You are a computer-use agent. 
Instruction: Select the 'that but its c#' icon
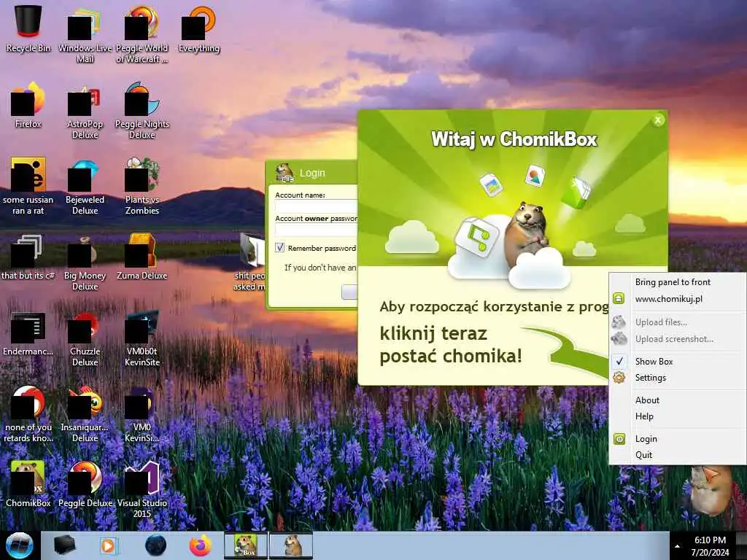(28, 256)
